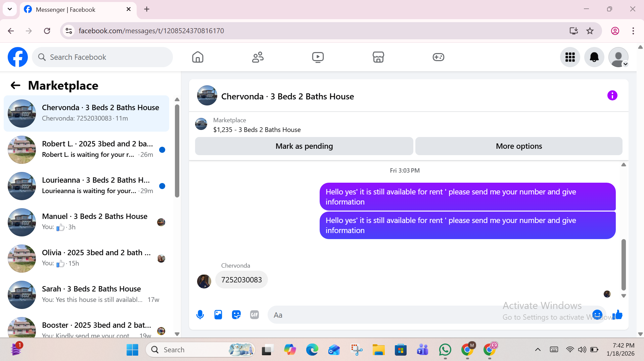Click the chat header house thumbnail
This screenshot has height=361, width=644.
[x=207, y=95]
